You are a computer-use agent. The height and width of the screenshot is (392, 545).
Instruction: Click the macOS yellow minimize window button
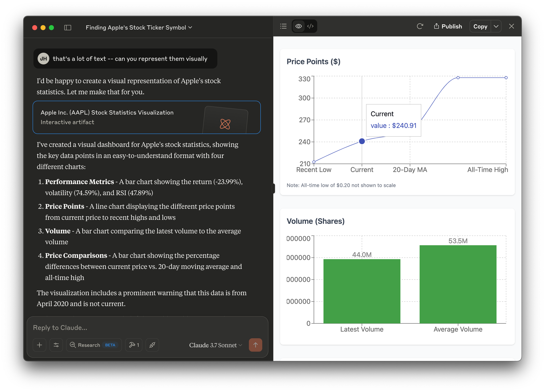[43, 28]
